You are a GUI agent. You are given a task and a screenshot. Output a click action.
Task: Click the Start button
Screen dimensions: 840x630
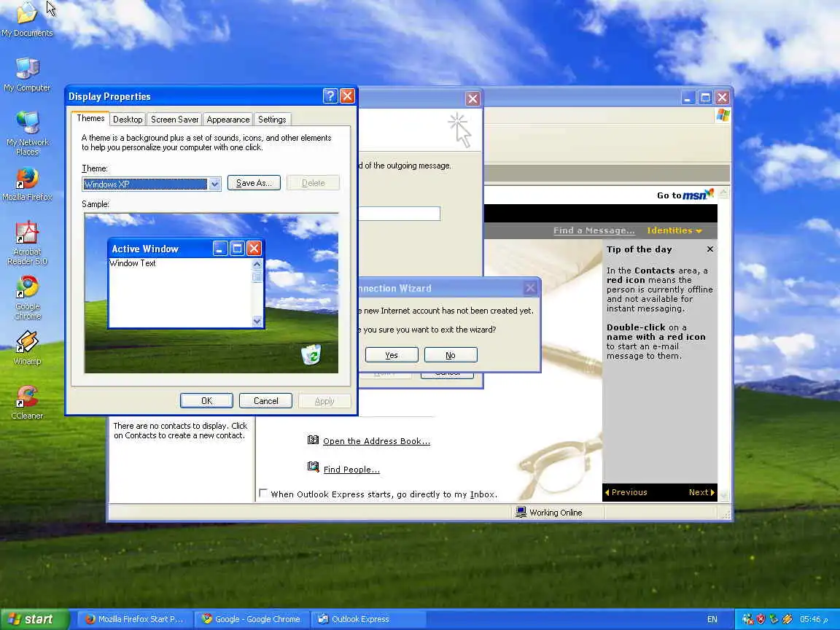coord(34,619)
